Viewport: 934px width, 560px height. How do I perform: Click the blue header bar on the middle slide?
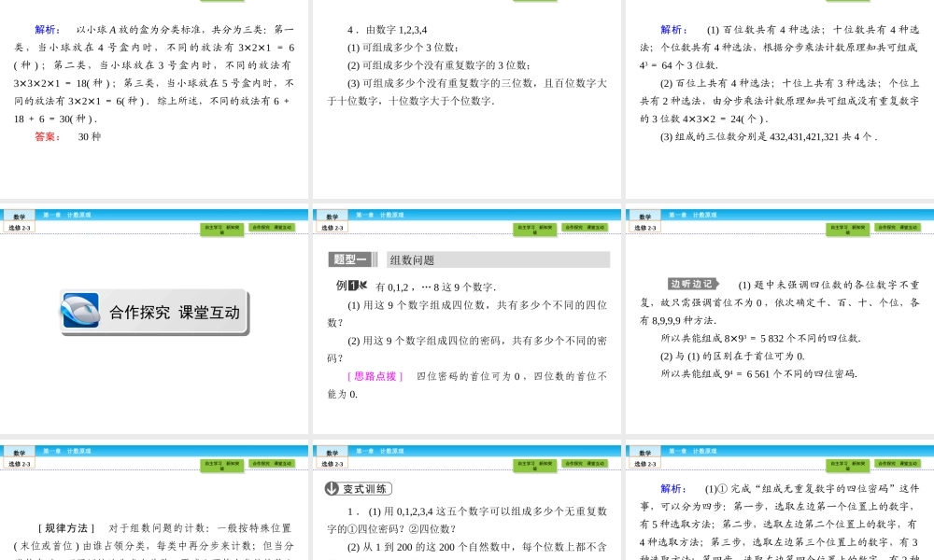pyautogui.click(x=467, y=215)
